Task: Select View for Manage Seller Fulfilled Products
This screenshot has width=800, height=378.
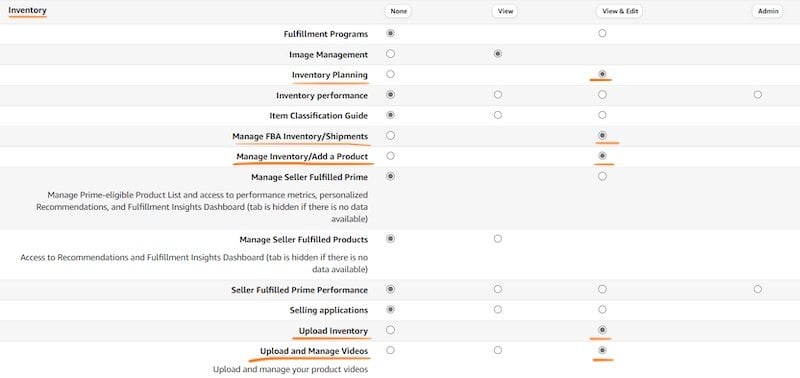Action: point(497,238)
